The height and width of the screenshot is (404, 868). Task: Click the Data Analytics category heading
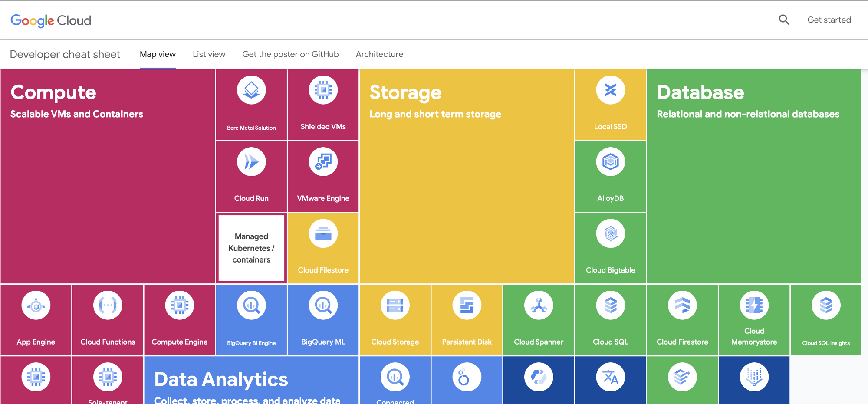click(221, 380)
